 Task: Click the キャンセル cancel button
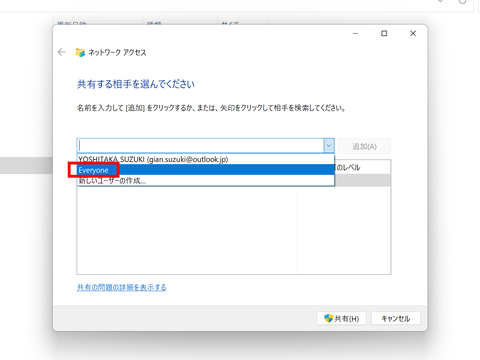click(396, 319)
